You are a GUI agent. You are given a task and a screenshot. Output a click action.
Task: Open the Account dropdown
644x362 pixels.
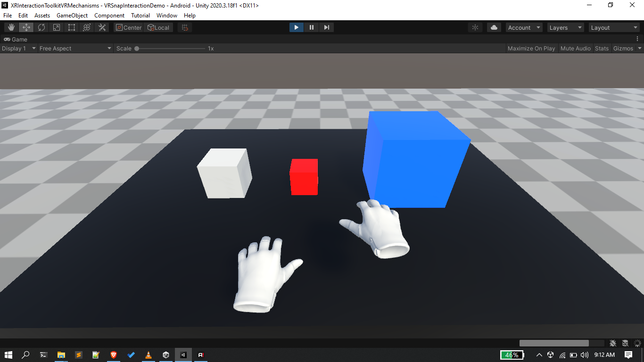pos(524,27)
